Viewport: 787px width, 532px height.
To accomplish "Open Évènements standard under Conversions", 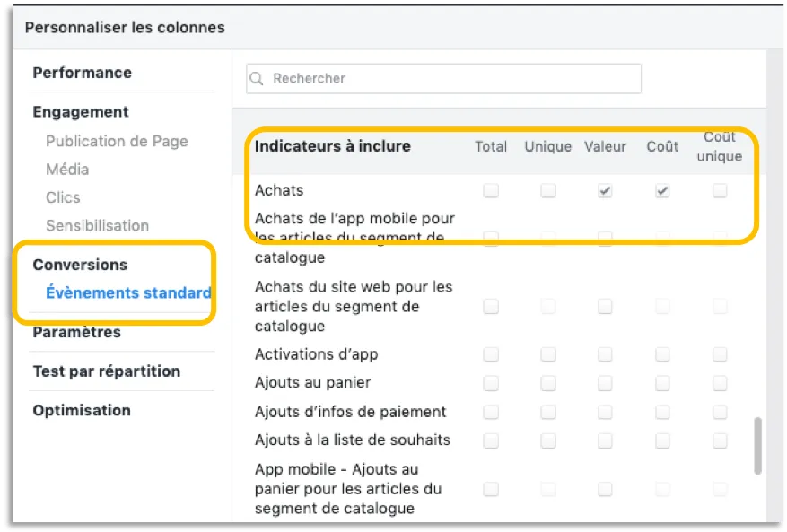I will [128, 292].
